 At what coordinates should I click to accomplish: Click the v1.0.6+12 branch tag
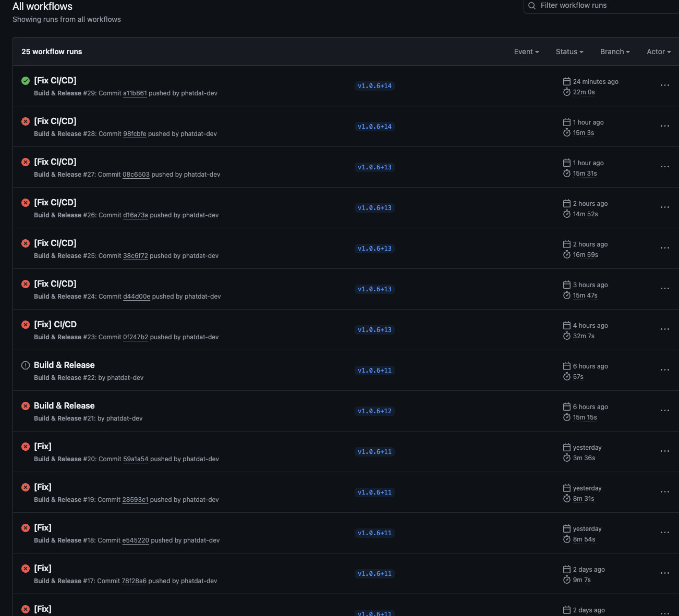click(374, 411)
